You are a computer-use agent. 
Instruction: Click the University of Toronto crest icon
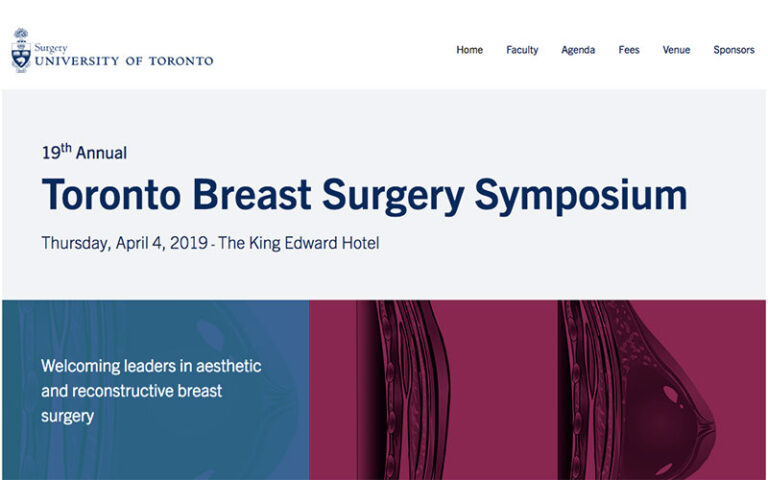21,50
